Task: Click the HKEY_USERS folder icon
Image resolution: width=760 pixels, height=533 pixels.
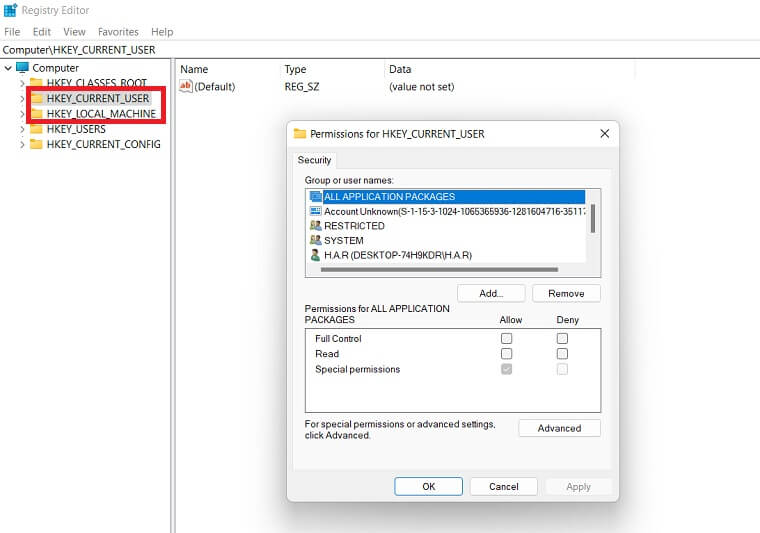Action: click(36, 129)
